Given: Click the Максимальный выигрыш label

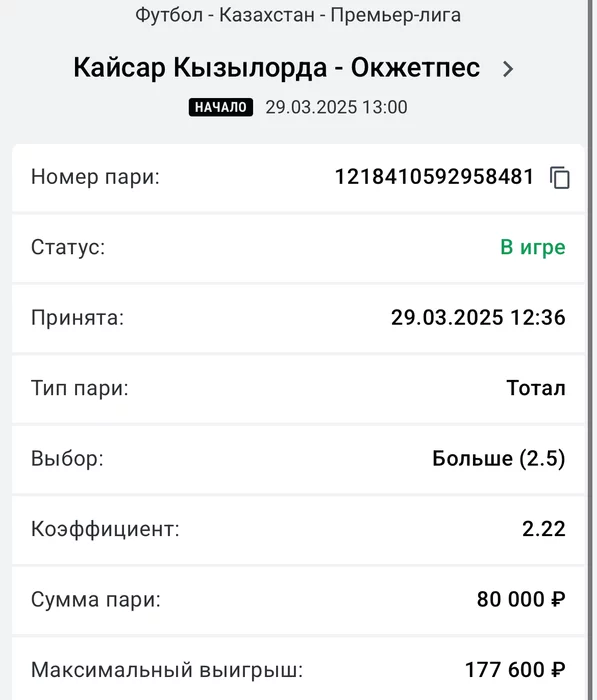Looking at the screenshot, I should pos(167,670).
